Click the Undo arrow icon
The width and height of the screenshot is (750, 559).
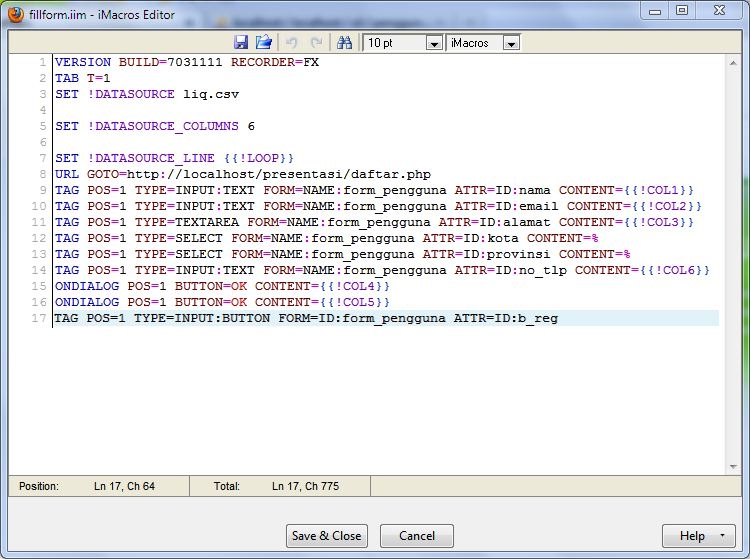[292, 43]
